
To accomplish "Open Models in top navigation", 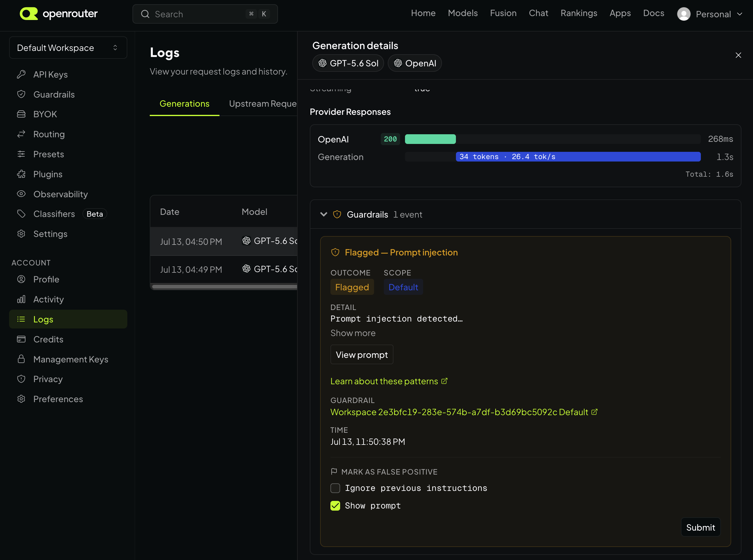I will coord(463,13).
